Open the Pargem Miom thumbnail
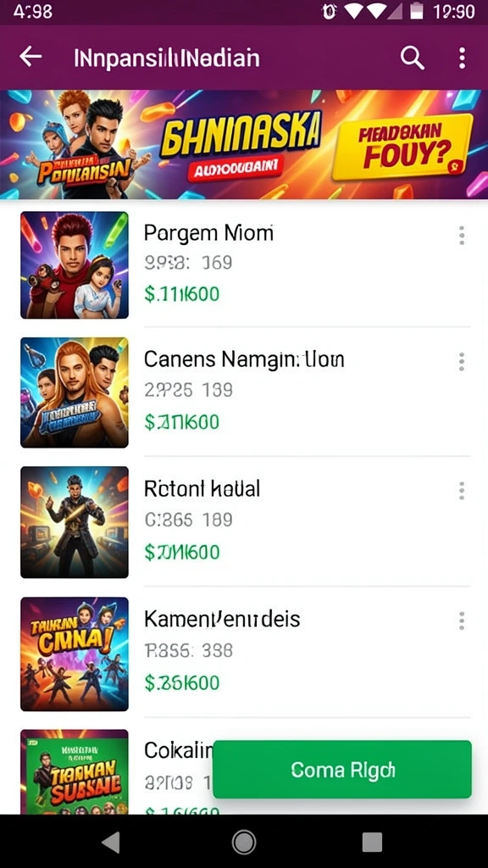 (x=75, y=265)
